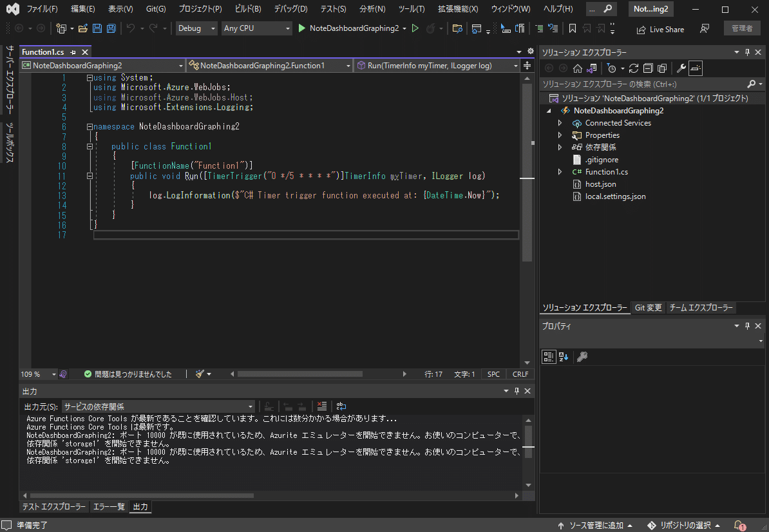The height and width of the screenshot is (532, 769).
Task: Open the NoteDashboardGraphing2 project dropdown in the editor navigation bar
Action: click(x=102, y=65)
